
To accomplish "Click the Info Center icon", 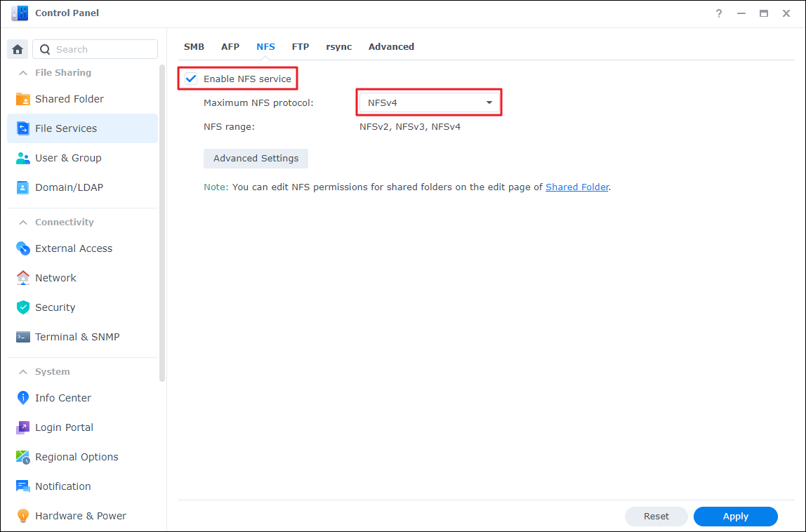I will point(23,398).
